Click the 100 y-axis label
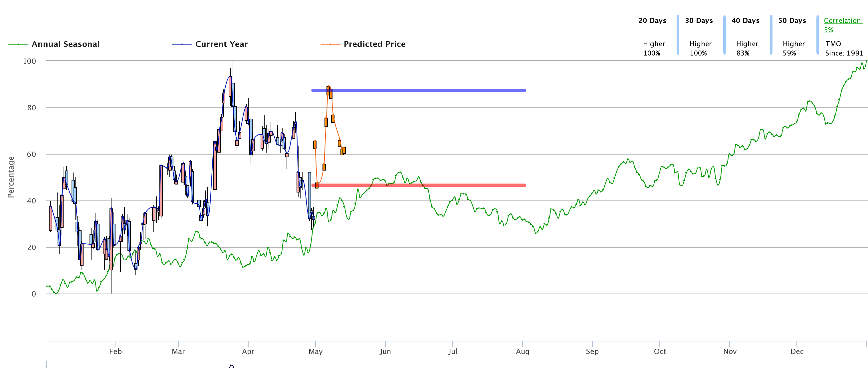868x368 pixels. click(29, 61)
